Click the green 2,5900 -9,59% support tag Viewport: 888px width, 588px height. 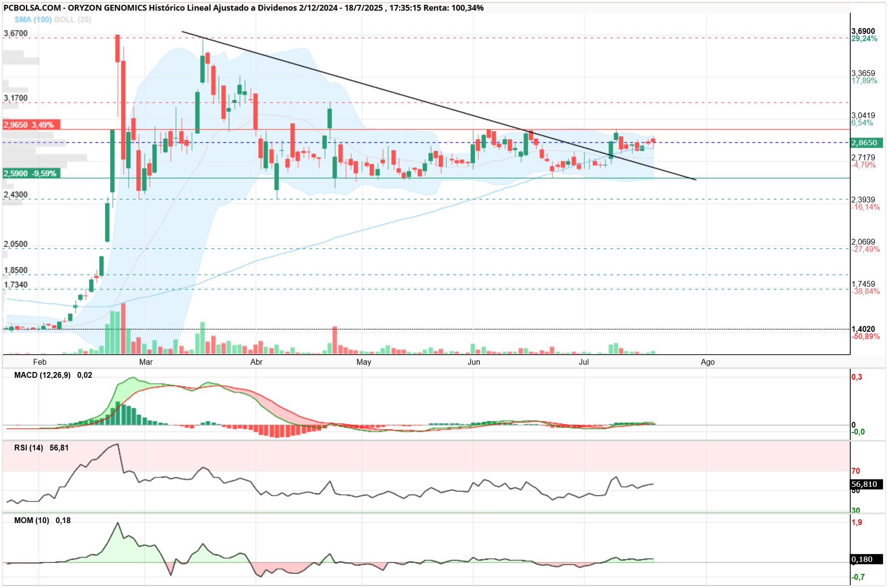31,173
